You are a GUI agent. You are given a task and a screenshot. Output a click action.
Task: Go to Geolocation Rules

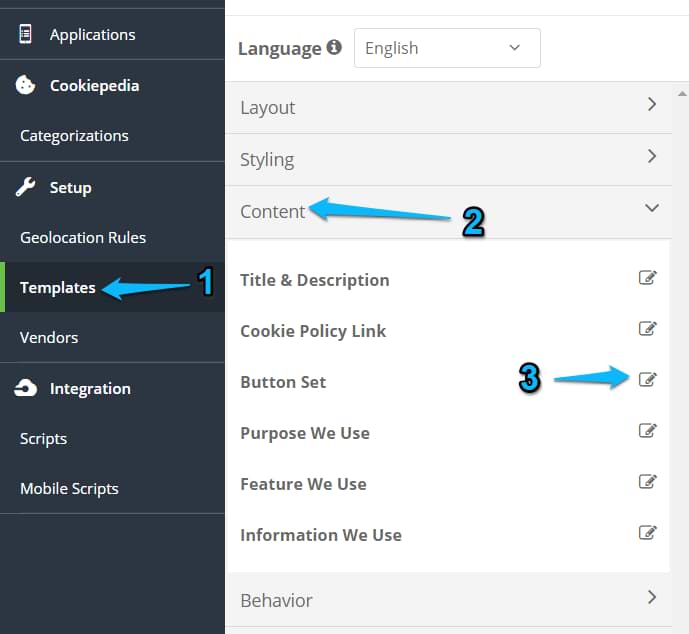tap(83, 238)
